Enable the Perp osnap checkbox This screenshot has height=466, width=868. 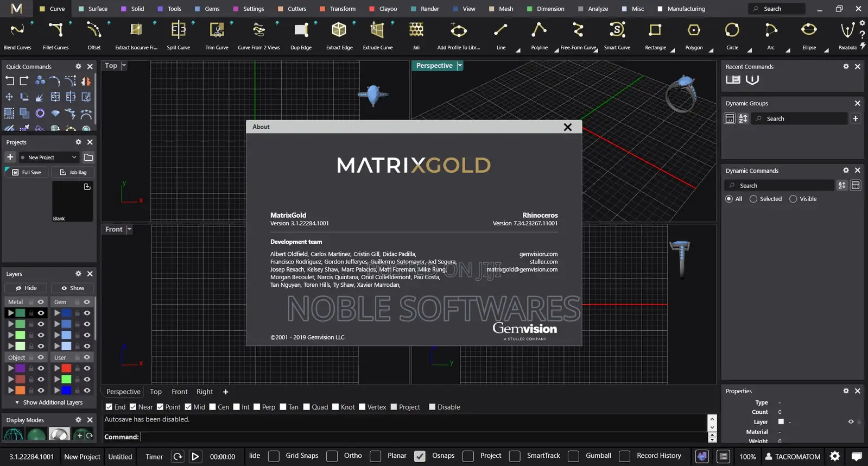(x=257, y=407)
